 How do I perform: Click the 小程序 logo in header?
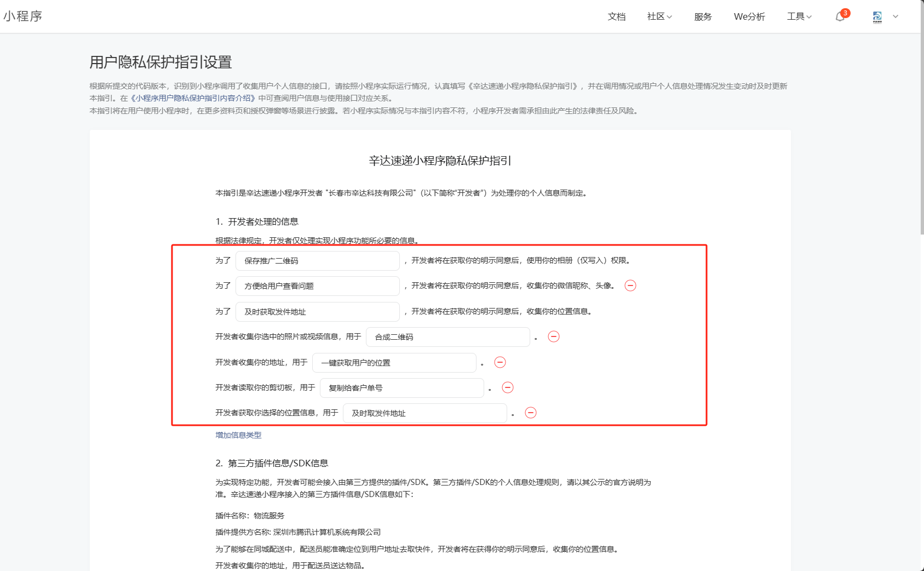coord(23,16)
